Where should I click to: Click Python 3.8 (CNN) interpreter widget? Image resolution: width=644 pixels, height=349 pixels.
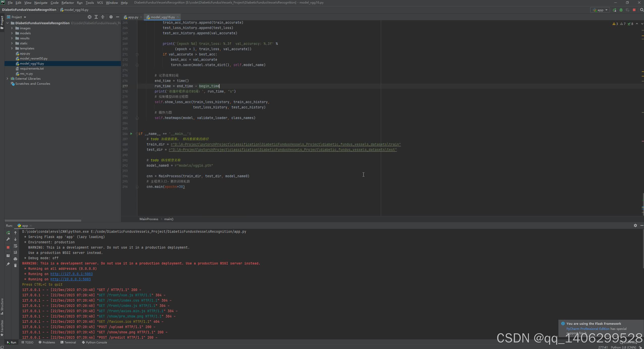pyautogui.click(x=623, y=347)
